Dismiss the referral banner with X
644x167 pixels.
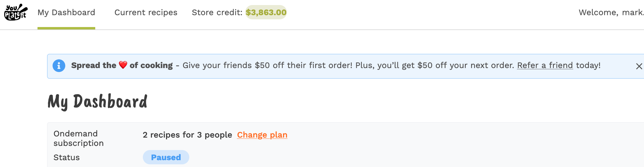click(639, 66)
